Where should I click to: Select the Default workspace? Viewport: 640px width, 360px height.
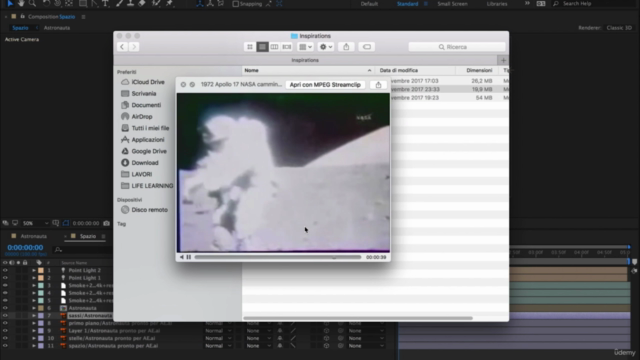(369, 4)
